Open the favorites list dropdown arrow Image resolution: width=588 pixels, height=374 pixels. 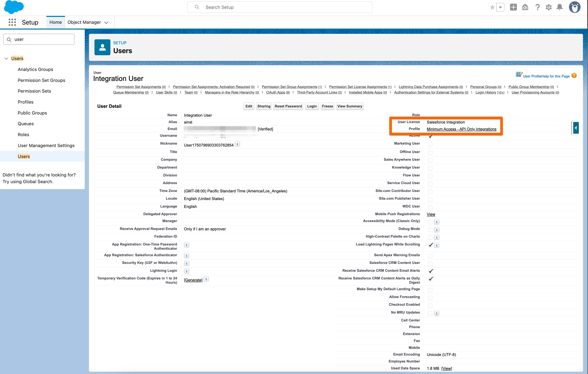click(500, 7)
